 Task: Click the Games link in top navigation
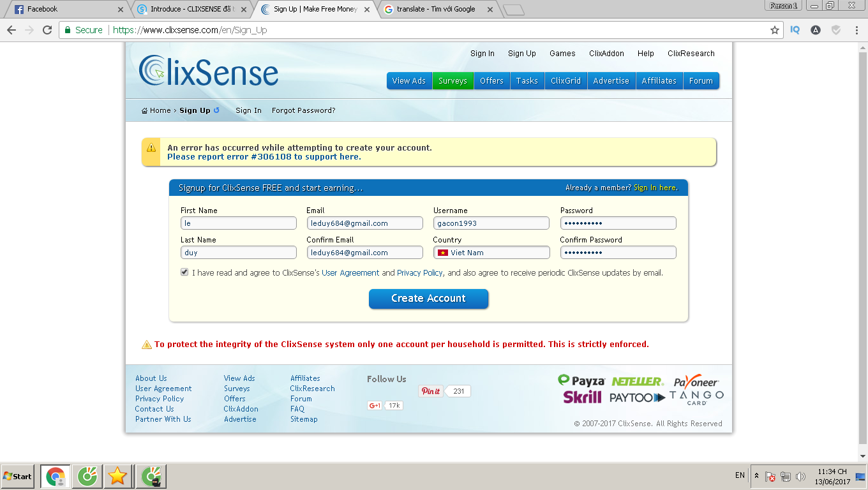(562, 54)
